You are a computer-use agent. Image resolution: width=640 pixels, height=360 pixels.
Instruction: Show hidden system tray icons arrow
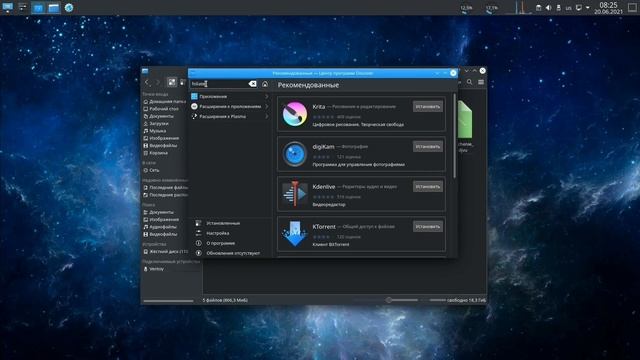click(x=588, y=7)
